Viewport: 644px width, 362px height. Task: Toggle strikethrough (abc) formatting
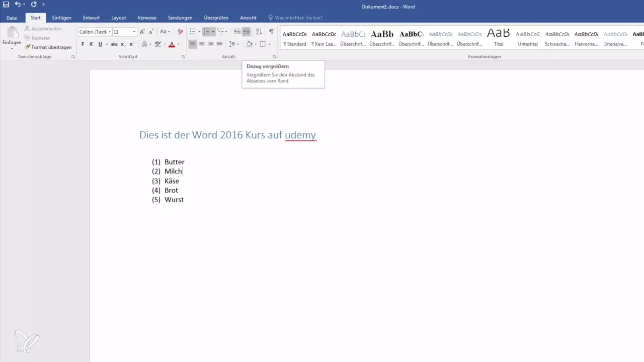coord(114,44)
